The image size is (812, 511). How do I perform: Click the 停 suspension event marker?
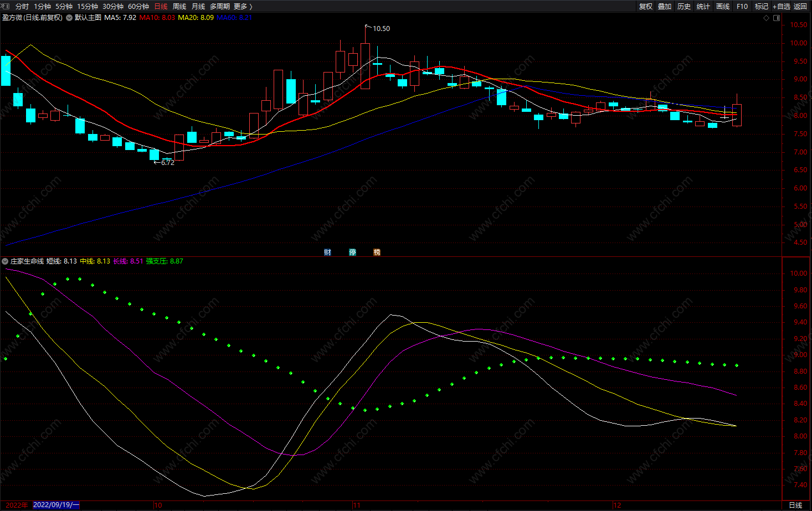(x=353, y=252)
